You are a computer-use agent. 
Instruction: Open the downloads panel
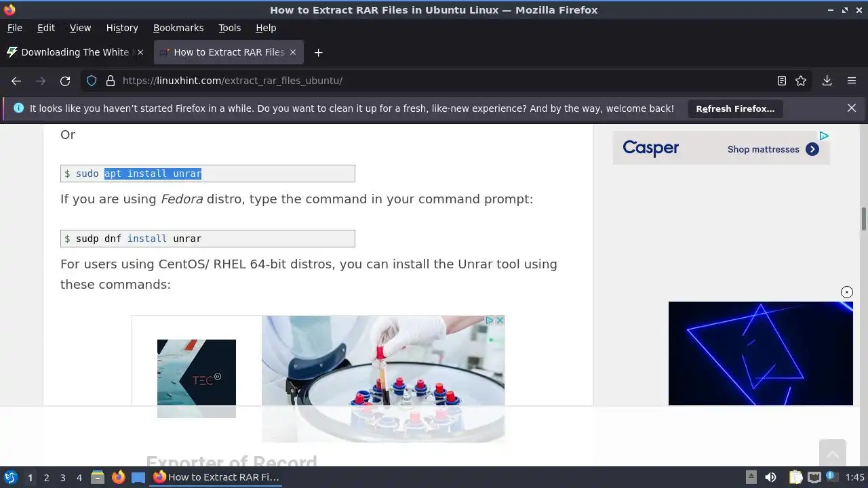827,81
